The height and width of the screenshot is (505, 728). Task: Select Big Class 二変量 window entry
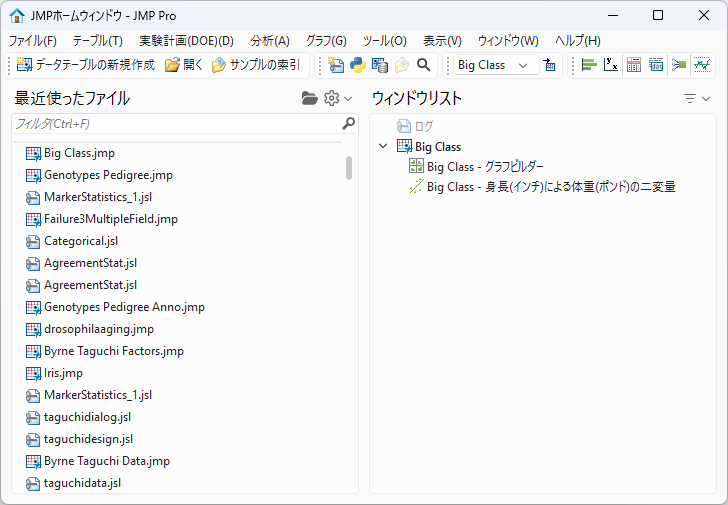tap(551, 187)
